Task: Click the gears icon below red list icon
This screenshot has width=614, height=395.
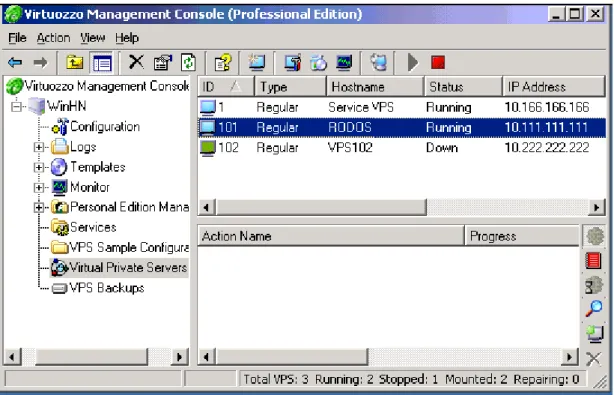Action: pos(594,285)
